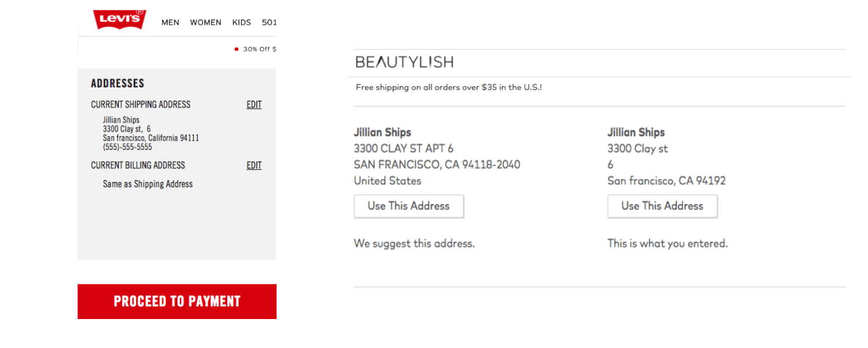Select the KIDS navigation item

pyautogui.click(x=241, y=23)
